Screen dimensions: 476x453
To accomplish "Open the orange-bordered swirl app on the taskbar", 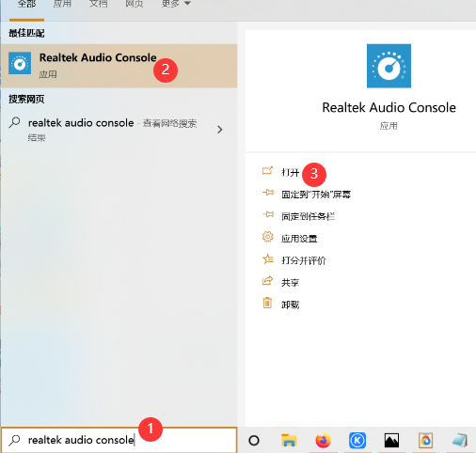I will [x=426, y=441].
